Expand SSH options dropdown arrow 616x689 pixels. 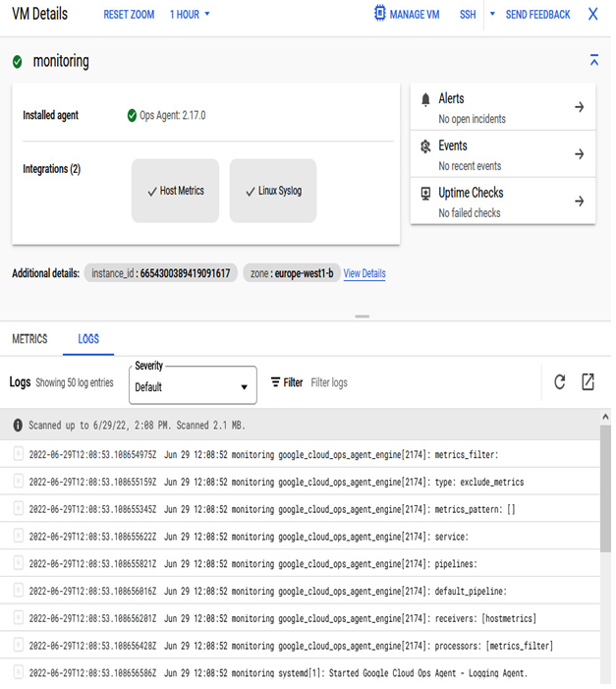coord(492,14)
